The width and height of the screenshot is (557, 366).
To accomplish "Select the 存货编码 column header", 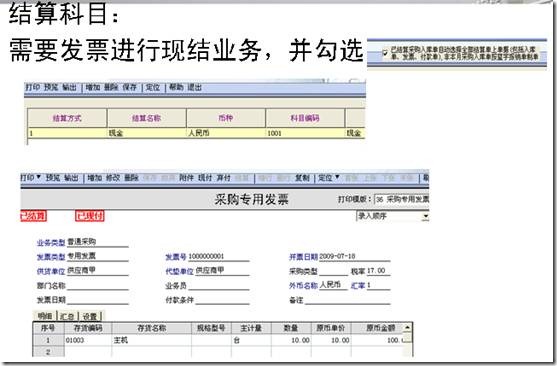I will 88,328.
